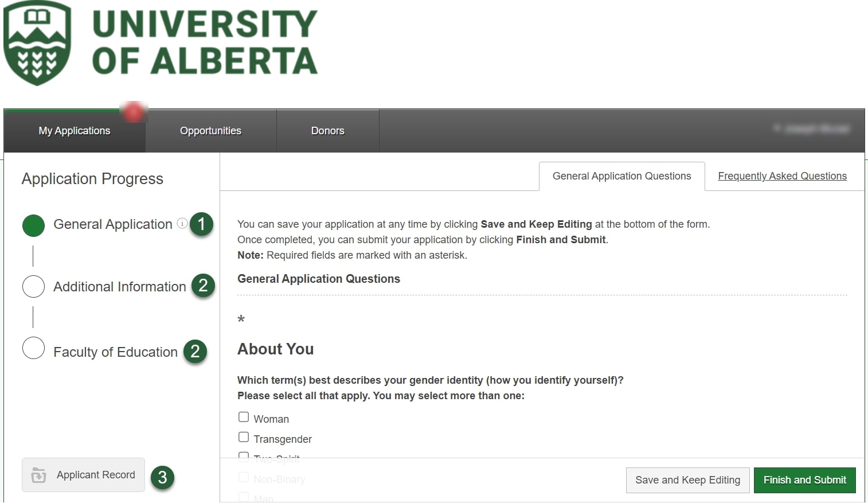Click the info icon beside General Application
This screenshot has height=503, width=868.
(182, 223)
